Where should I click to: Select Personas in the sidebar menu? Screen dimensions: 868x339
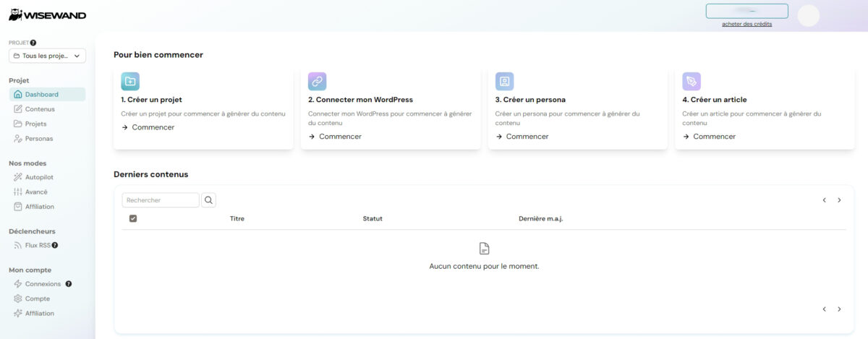tap(38, 138)
